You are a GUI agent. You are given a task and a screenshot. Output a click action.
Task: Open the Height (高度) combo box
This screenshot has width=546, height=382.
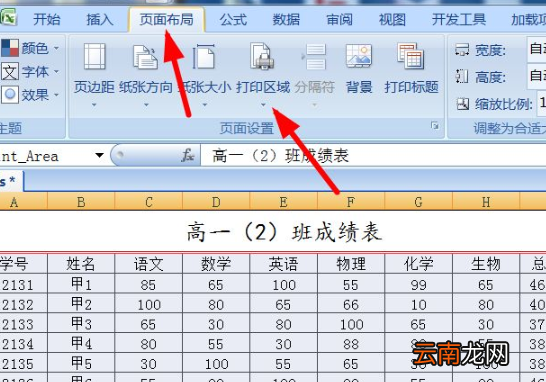click(x=536, y=76)
